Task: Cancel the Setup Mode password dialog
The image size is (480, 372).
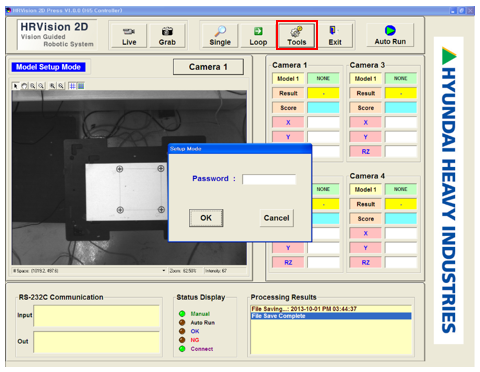Action: point(277,218)
